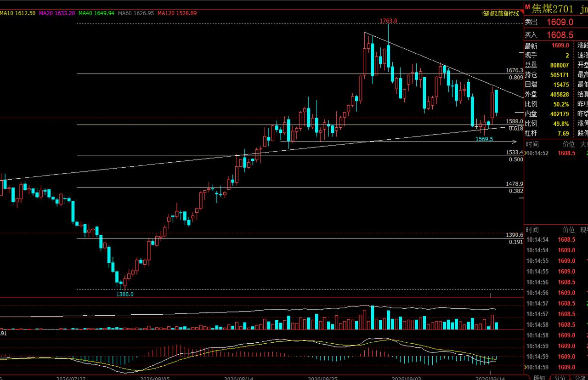Click the 价位 column header in the tick list
Screen dimensions: 588x380
568,230
